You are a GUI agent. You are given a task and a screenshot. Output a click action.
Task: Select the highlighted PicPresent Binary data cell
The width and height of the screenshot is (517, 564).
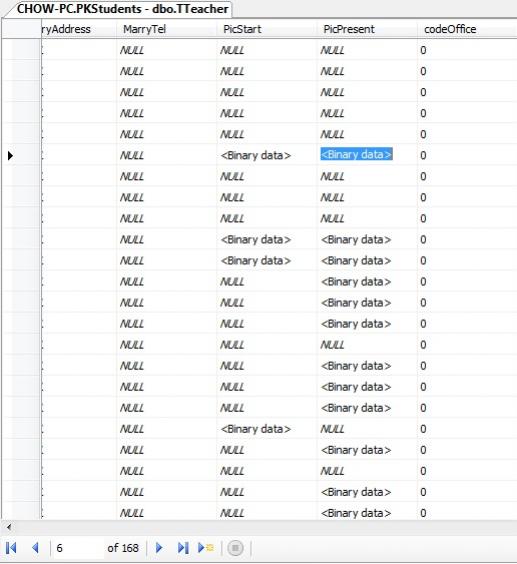tap(356, 155)
